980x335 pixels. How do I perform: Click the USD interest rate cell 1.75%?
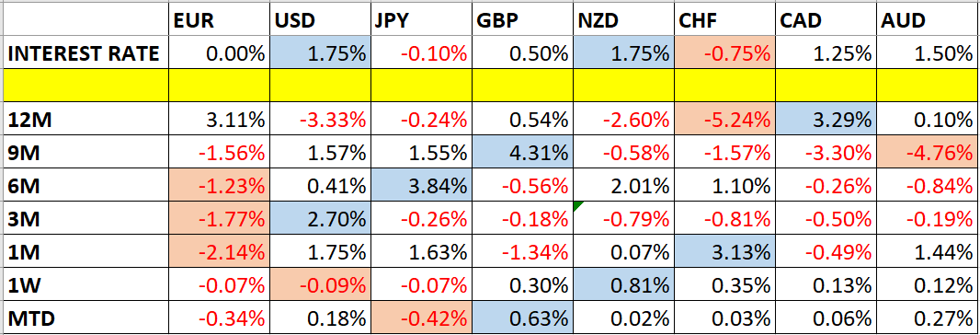point(319,54)
